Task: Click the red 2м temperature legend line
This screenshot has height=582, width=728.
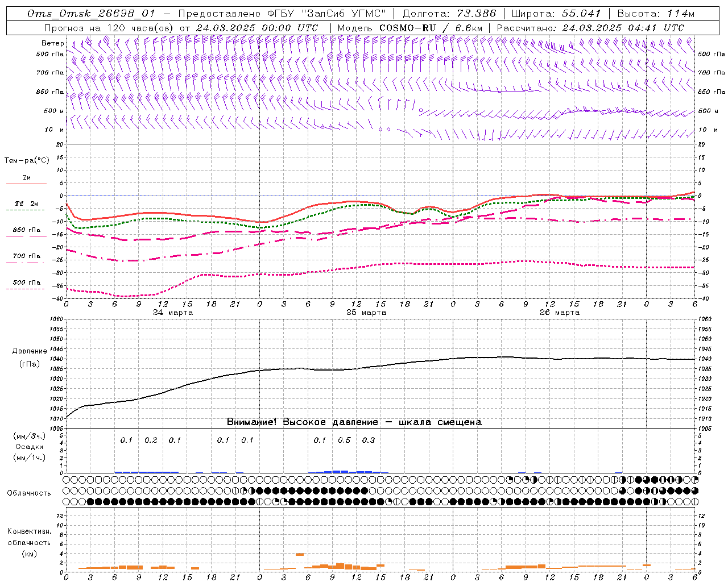Action: pos(26,184)
